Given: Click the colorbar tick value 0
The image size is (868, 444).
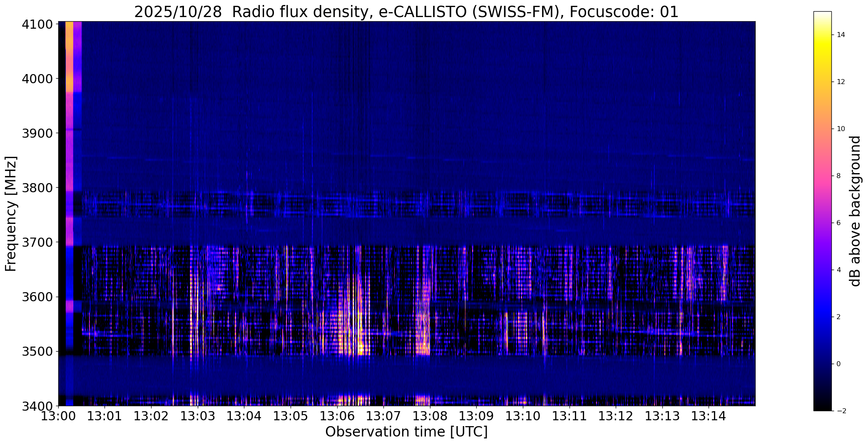Looking at the screenshot, I should click(x=838, y=364).
